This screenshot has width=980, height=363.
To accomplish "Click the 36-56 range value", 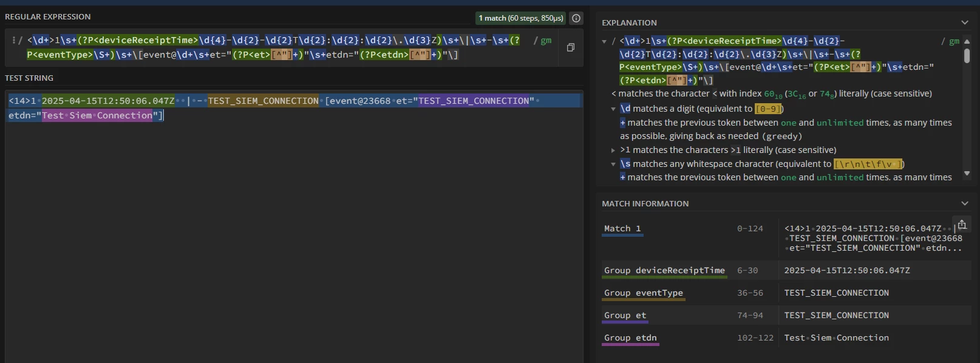I will [x=750, y=293].
